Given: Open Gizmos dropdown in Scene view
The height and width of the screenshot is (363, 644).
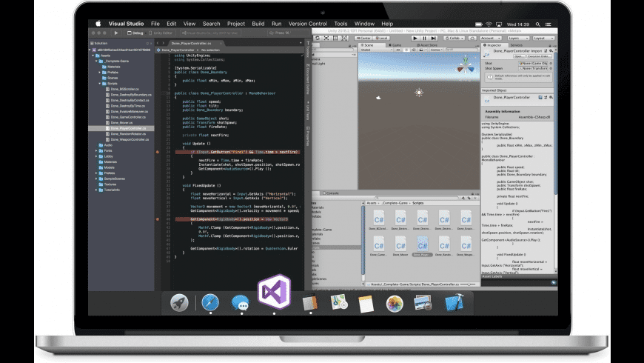Looking at the screenshot, I should (x=436, y=50).
